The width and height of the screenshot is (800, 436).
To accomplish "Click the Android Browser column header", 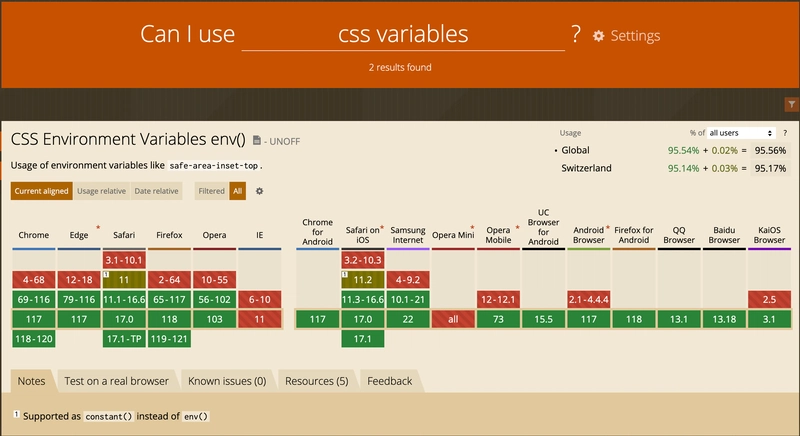I will tap(588, 235).
